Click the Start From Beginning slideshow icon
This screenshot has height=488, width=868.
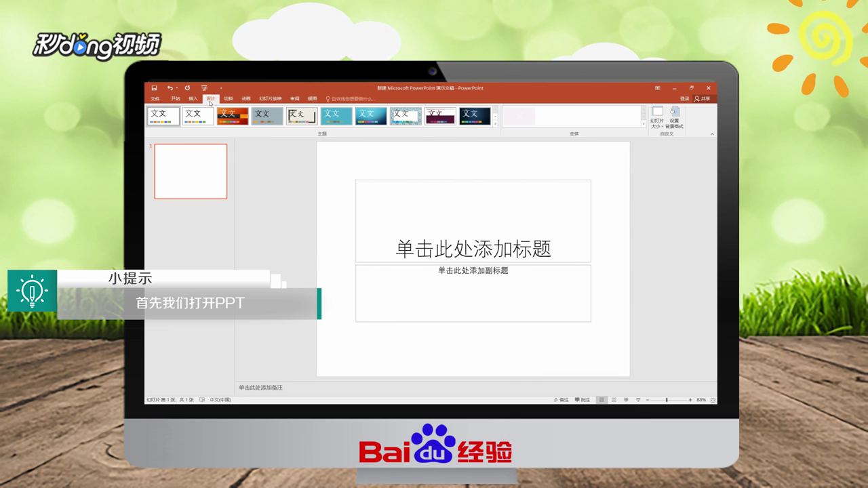tap(204, 88)
